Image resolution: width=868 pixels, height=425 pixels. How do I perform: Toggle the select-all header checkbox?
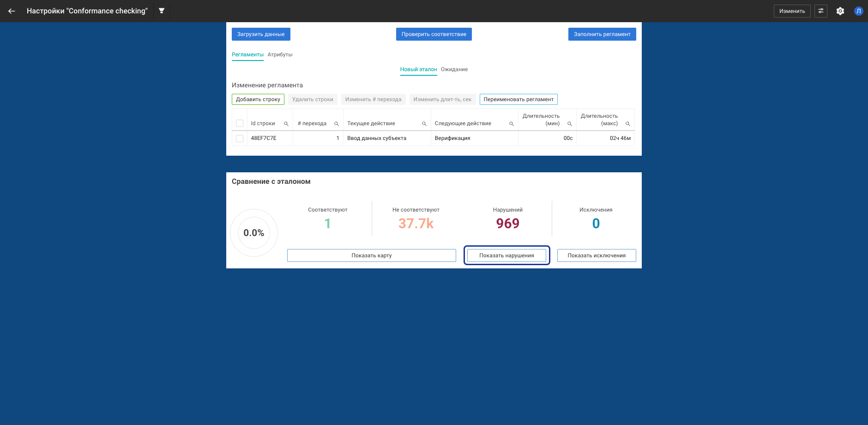click(x=240, y=123)
